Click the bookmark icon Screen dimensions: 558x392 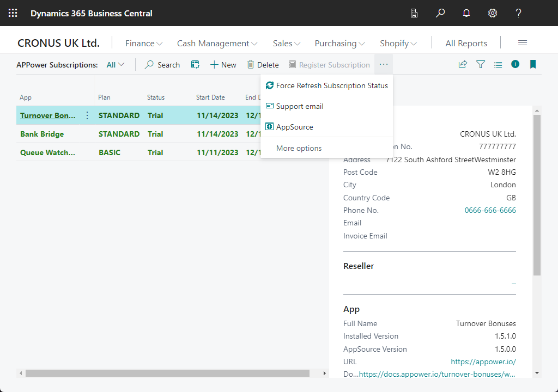tap(533, 64)
